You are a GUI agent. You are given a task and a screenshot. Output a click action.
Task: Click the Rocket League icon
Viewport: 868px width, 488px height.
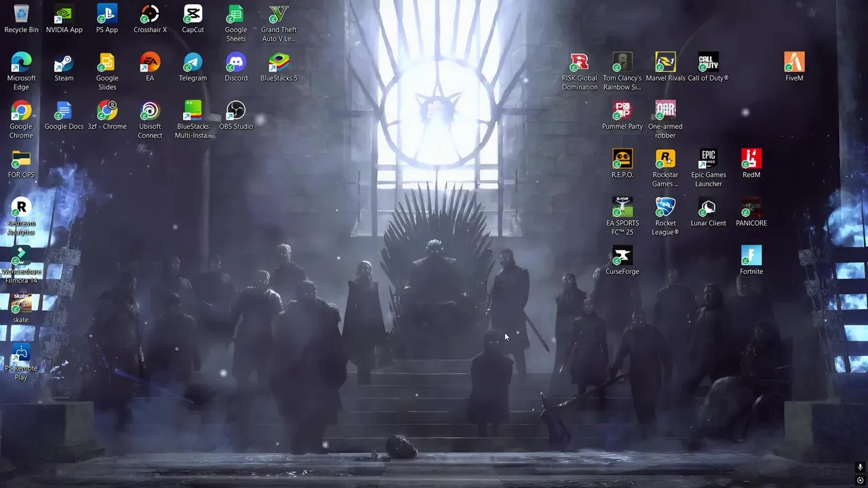665,207
